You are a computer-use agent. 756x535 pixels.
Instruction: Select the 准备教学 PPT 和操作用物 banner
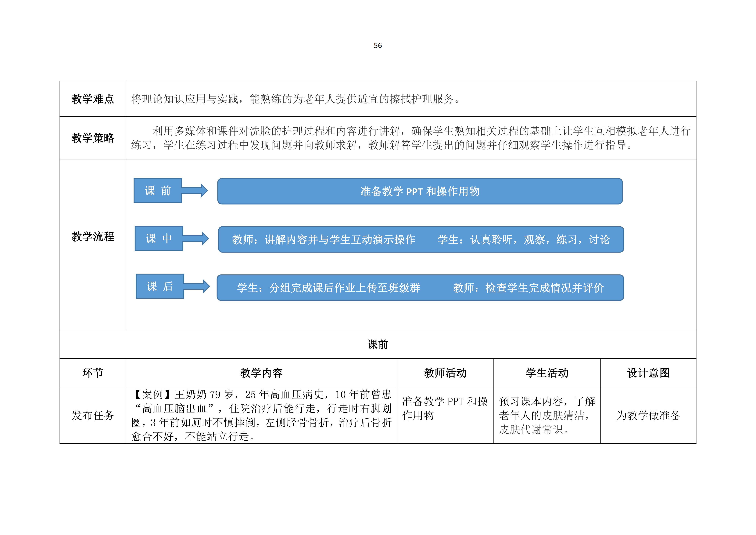[420, 191]
